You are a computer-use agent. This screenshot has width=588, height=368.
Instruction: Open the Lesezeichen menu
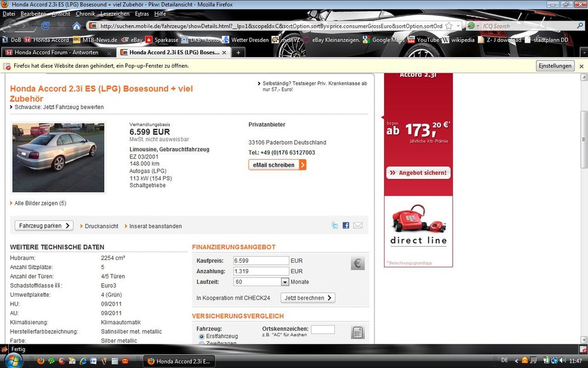pyautogui.click(x=115, y=14)
